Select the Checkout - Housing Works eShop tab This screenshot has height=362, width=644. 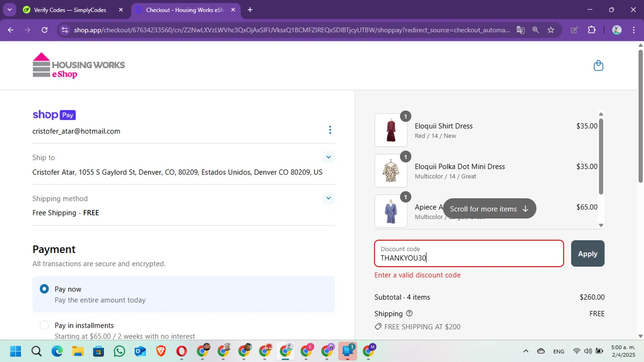[185, 10]
